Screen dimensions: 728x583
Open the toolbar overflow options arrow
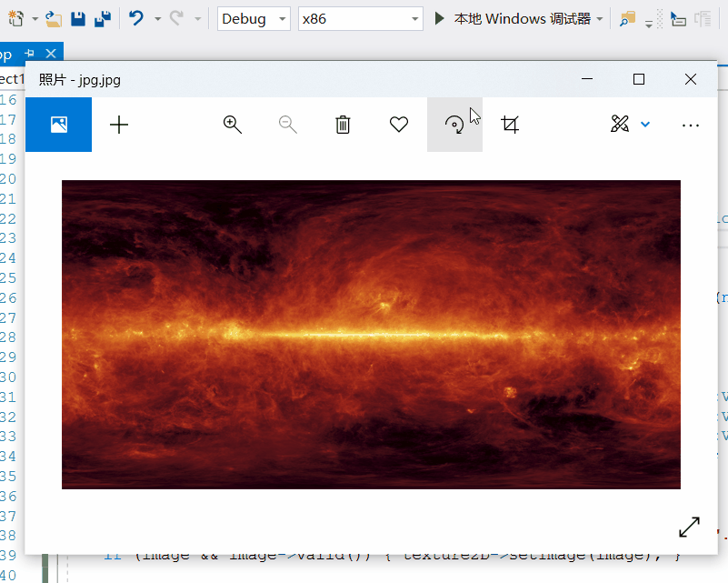(x=649, y=24)
